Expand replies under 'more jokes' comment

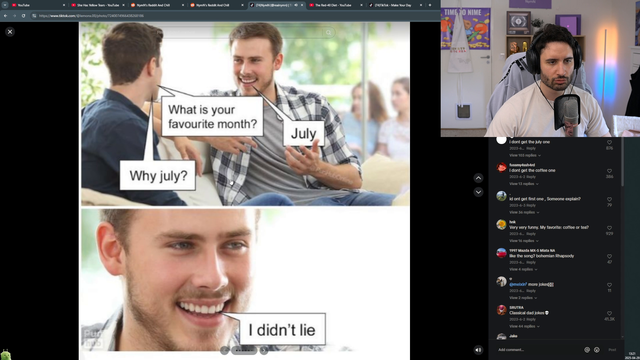pos(523,298)
